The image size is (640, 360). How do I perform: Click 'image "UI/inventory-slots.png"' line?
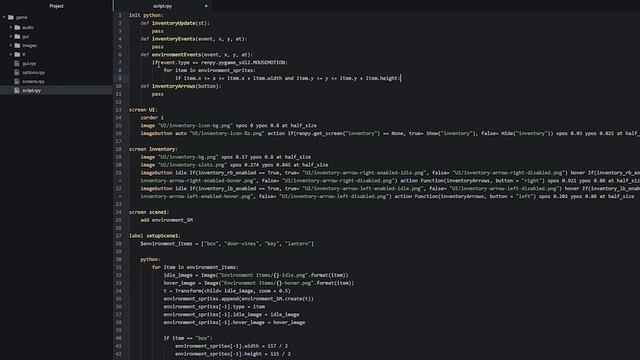tap(234, 165)
